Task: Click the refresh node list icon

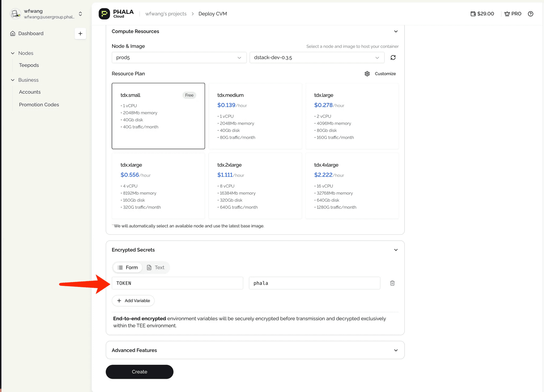Action: click(393, 58)
